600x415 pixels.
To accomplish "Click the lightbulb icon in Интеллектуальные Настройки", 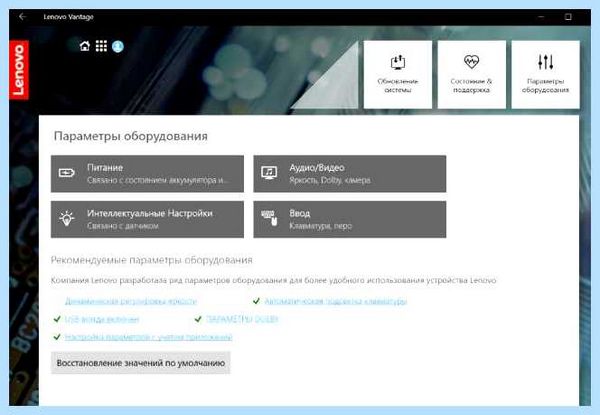I will [x=67, y=218].
